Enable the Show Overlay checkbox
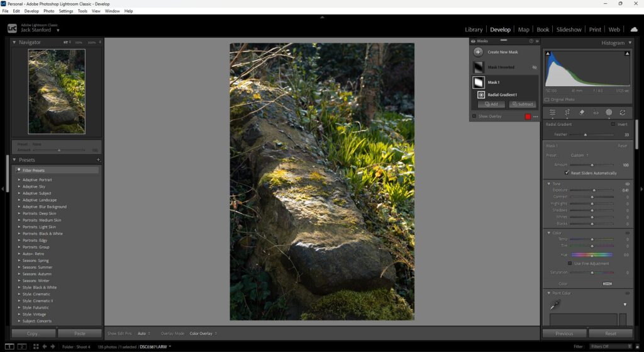The width and height of the screenshot is (644, 352). pyautogui.click(x=474, y=116)
